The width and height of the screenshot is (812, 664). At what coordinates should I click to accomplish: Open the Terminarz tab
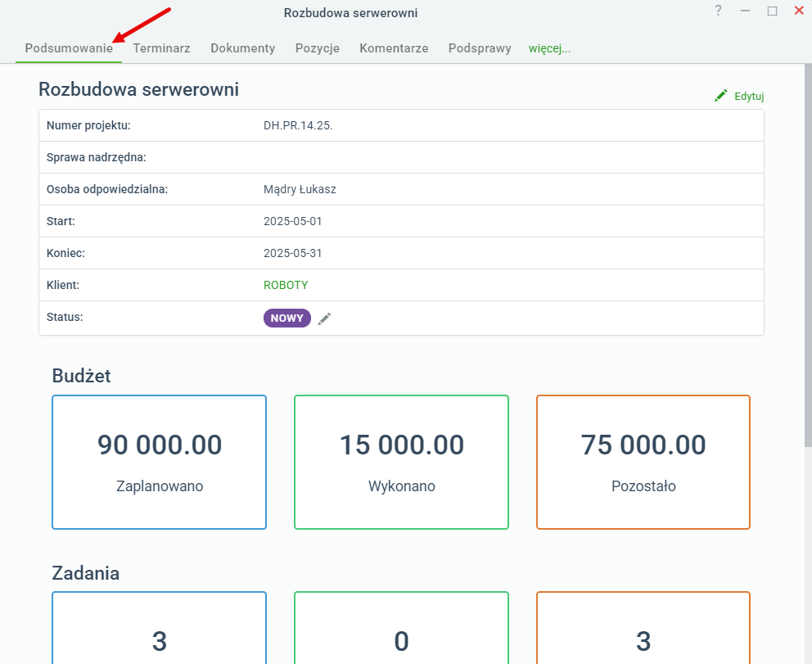coord(161,48)
